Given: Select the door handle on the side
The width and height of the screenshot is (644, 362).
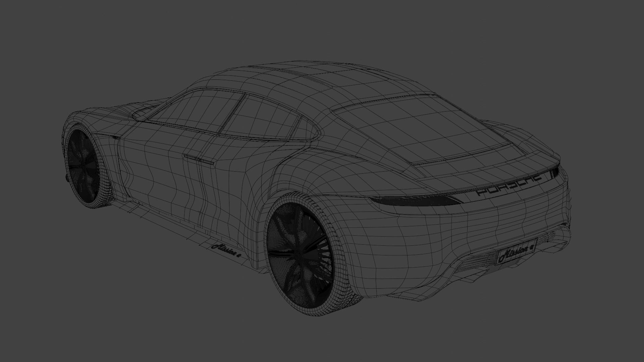Looking at the screenshot, I should [199, 160].
